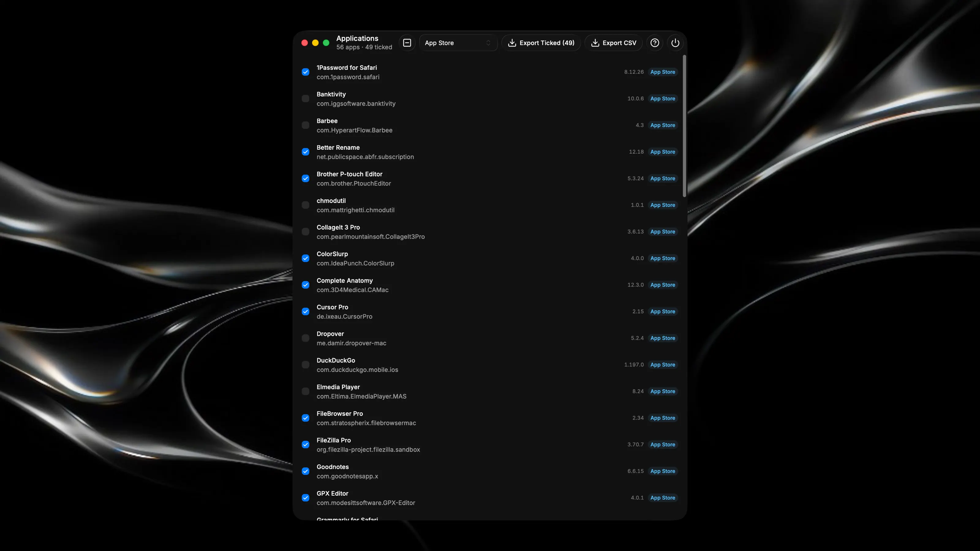The image size is (980, 551).
Task: Click com.goodnotesapp.x identifier text
Action: click(347, 476)
